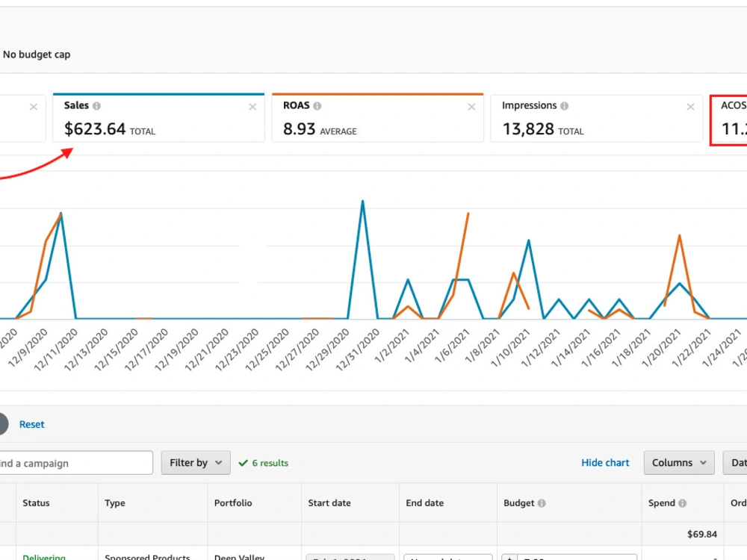Remove the Sales metric card
This screenshot has height=560, width=747.
252,107
